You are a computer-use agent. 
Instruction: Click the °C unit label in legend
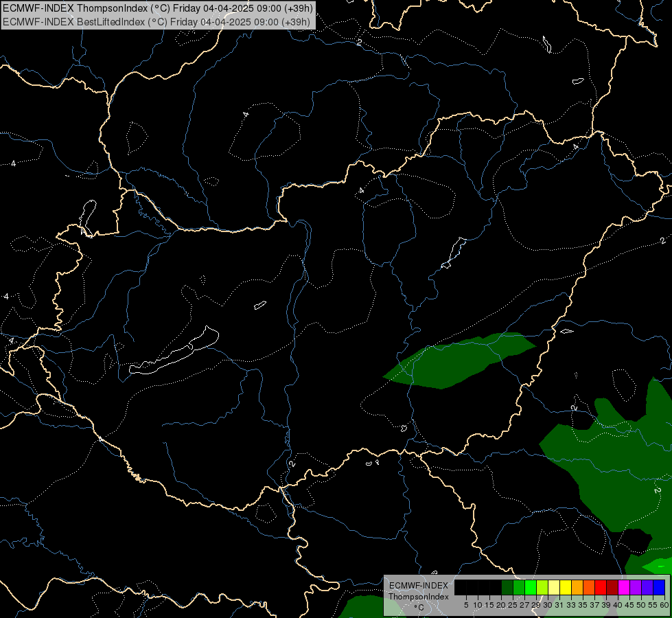click(419, 607)
